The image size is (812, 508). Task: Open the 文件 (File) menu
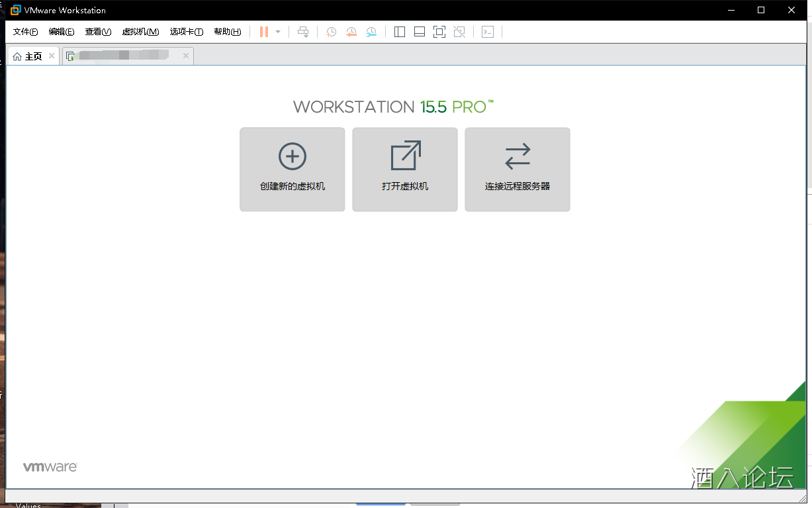pyautogui.click(x=25, y=32)
